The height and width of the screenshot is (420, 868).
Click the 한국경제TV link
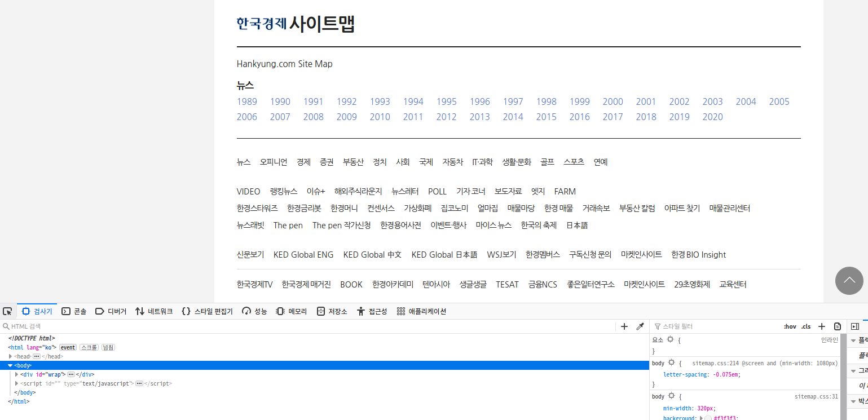(x=255, y=285)
